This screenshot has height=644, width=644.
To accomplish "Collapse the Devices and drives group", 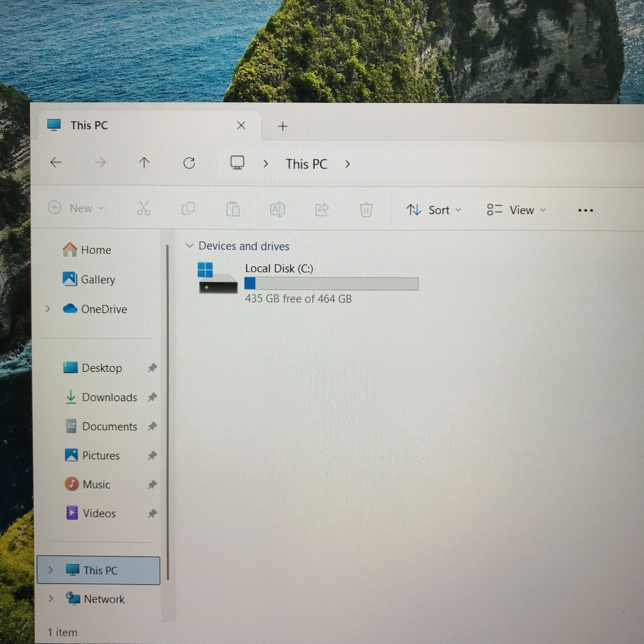I will (190, 246).
